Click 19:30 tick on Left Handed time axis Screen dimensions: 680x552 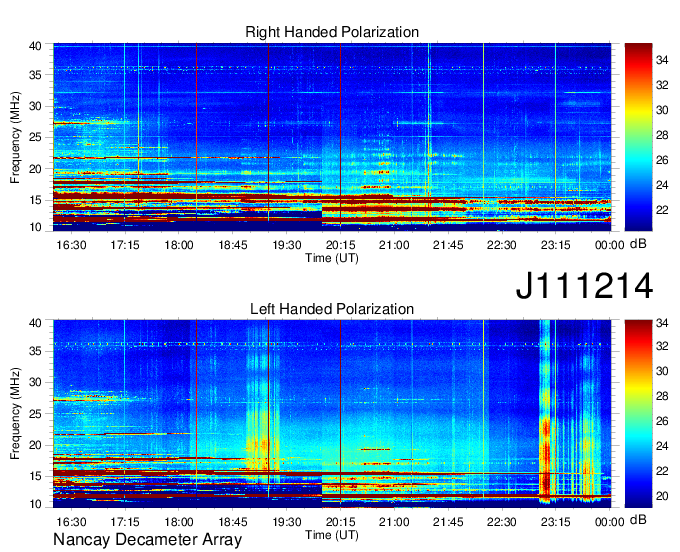click(287, 522)
